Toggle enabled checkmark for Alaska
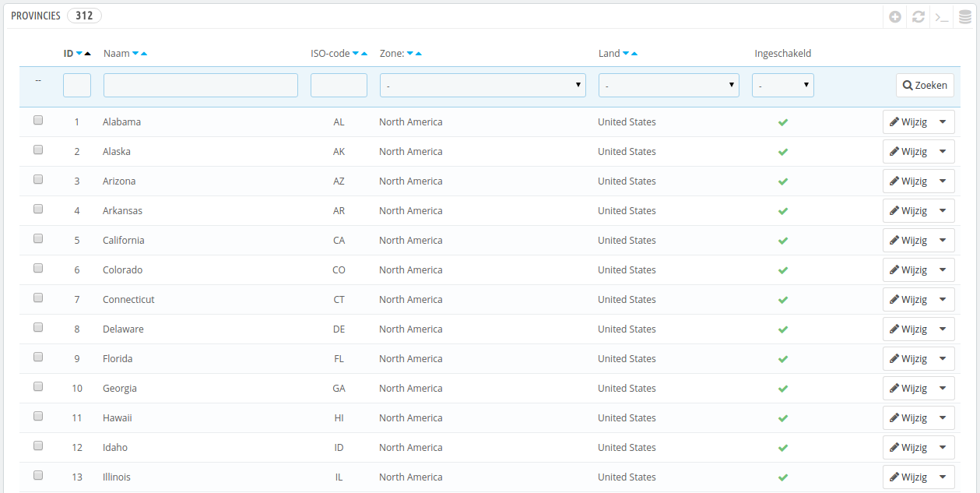 [783, 152]
